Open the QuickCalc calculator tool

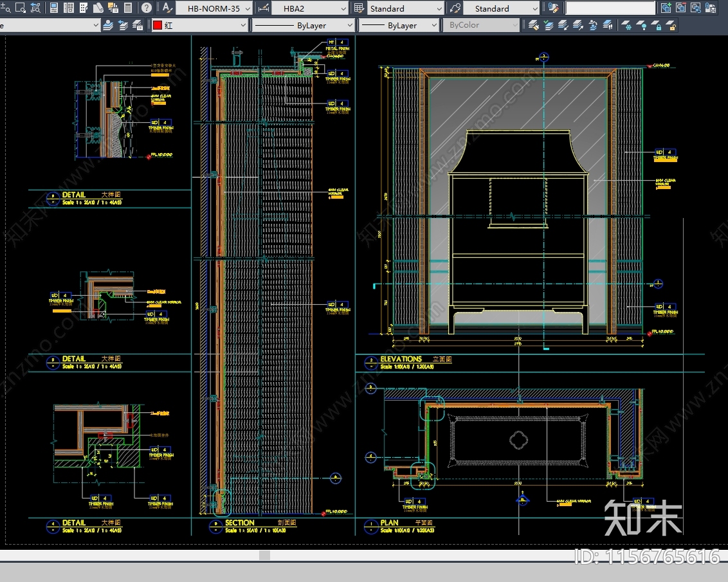tap(128, 8)
